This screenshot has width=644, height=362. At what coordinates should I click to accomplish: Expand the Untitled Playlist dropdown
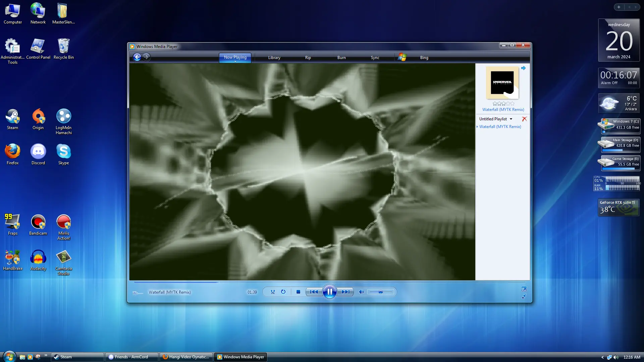click(x=511, y=119)
